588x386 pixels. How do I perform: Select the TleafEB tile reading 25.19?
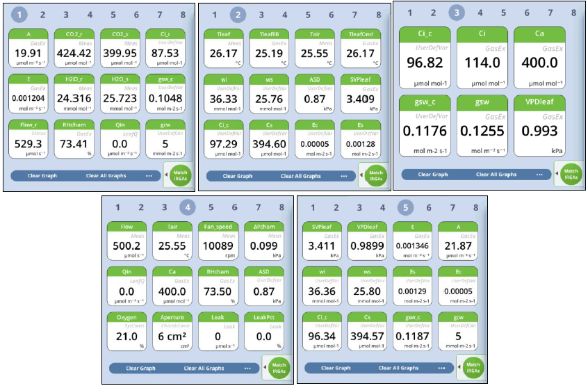(x=269, y=49)
